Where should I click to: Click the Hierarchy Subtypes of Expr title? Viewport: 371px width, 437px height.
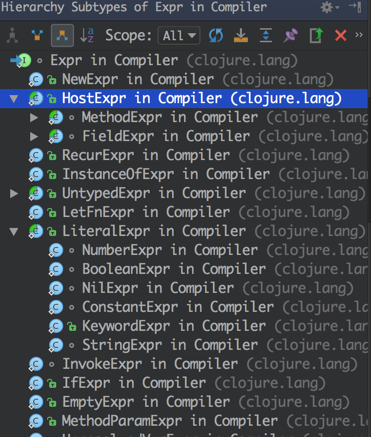[x=134, y=7]
